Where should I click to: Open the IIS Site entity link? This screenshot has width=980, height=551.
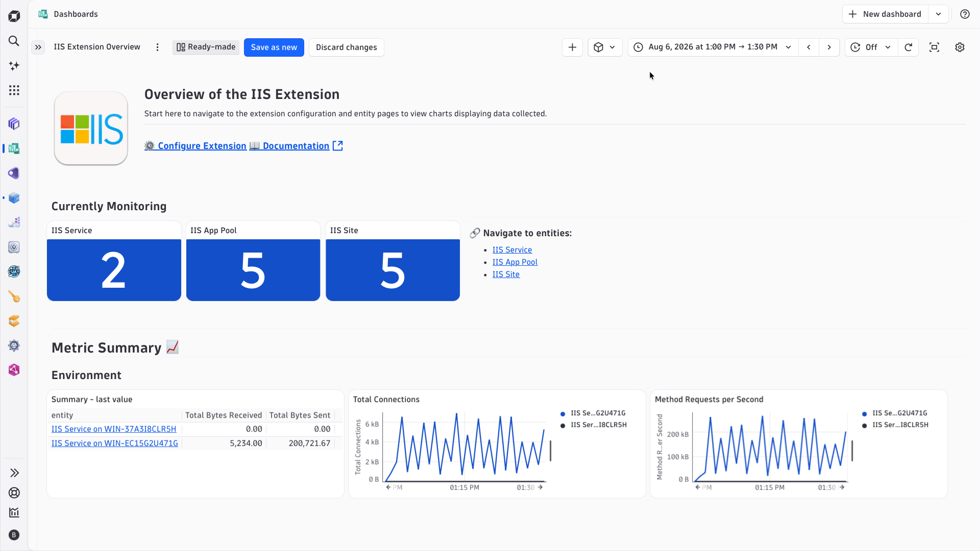[x=506, y=274]
